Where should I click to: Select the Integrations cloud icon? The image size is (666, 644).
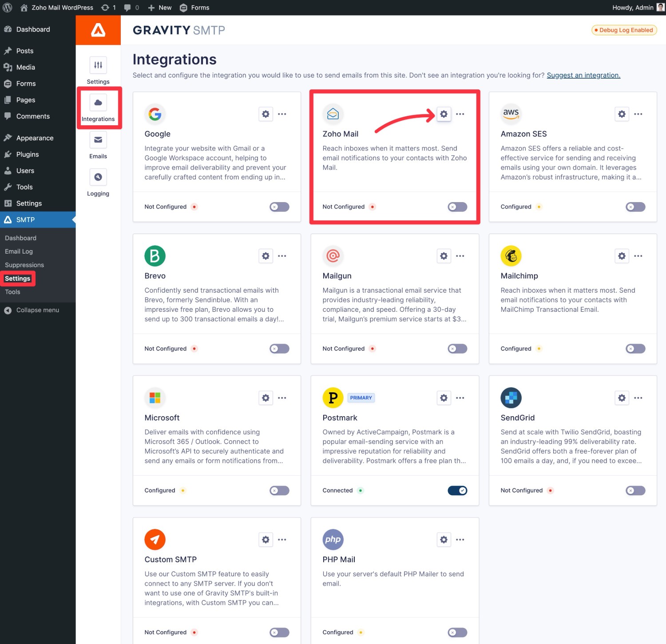[x=98, y=103]
